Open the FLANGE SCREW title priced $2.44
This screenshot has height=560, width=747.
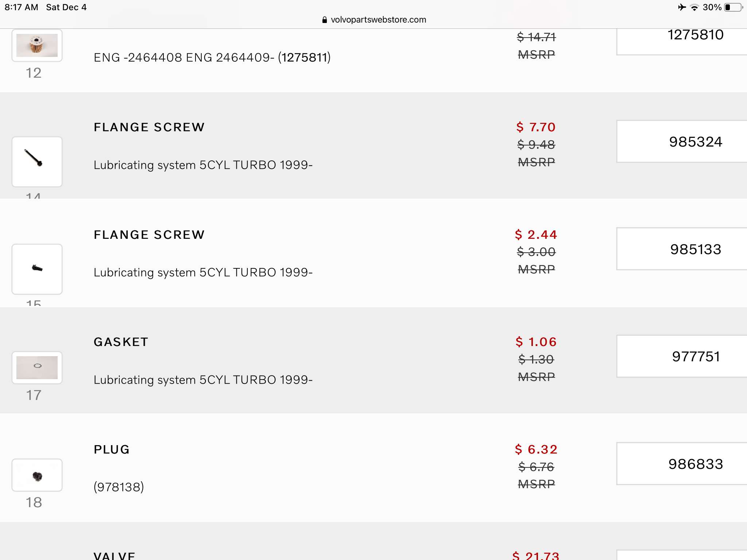click(149, 235)
